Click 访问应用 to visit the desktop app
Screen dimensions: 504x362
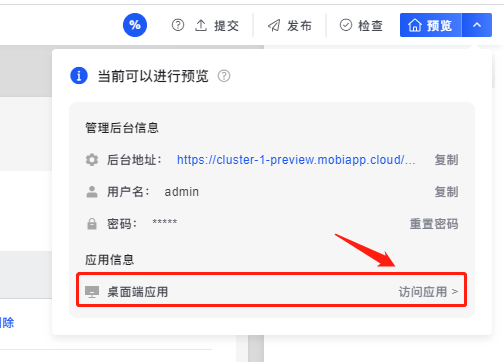(x=428, y=292)
